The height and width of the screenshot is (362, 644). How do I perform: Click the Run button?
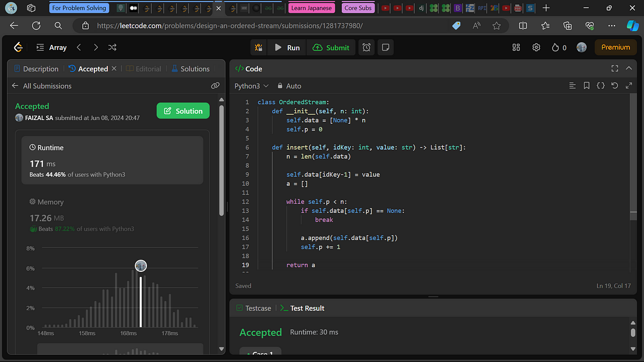(287, 47)
